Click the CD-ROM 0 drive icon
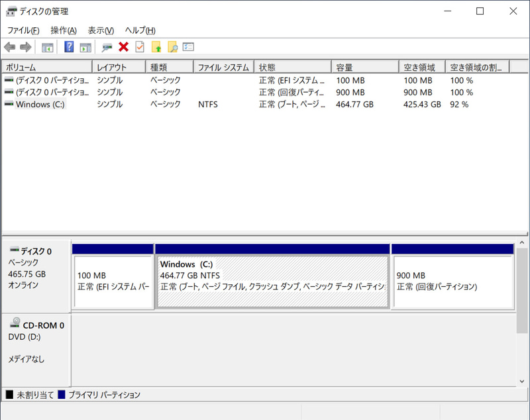The height and width of the screenshot is (420, 530). 15,323
